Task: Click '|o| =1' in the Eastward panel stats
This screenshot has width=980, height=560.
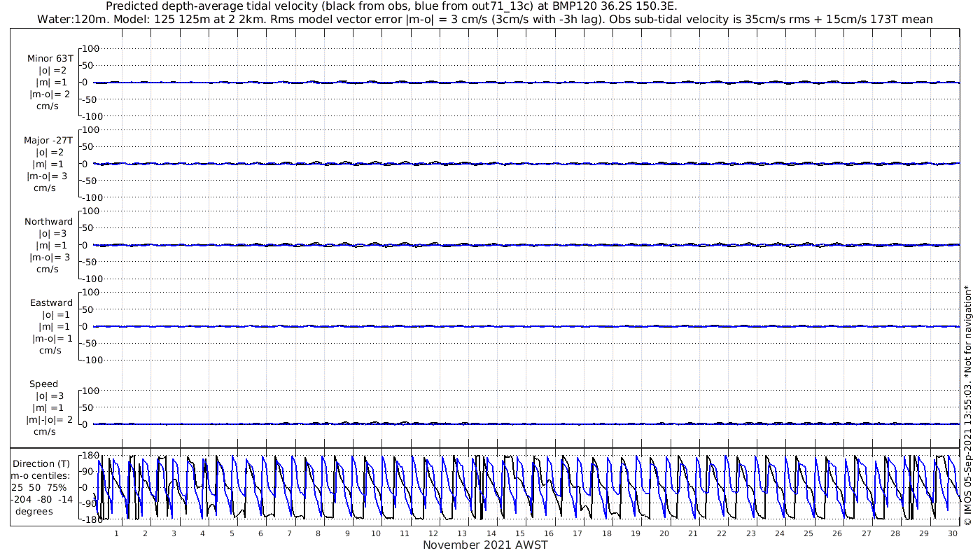Action: pos(57,314)
